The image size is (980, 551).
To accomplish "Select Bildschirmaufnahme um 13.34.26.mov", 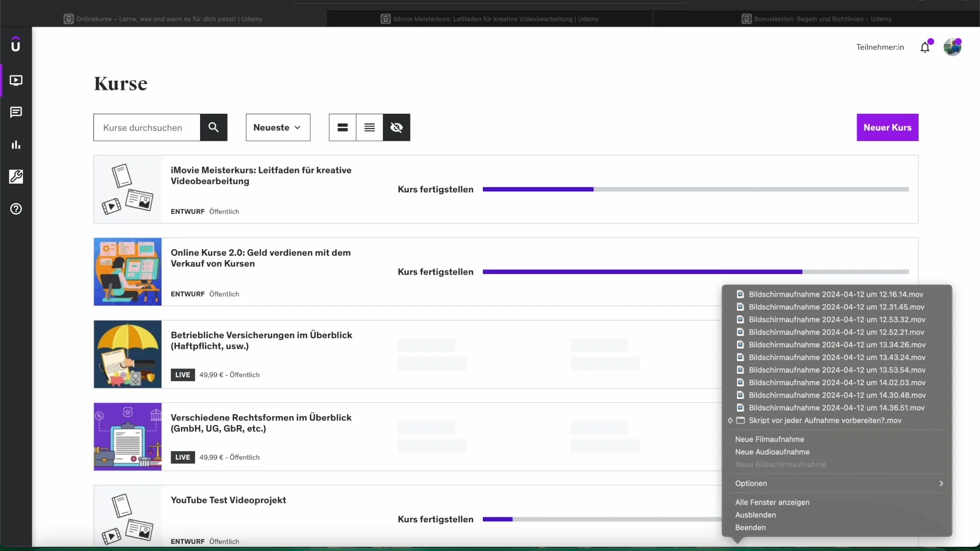I will tap(837, 345).
